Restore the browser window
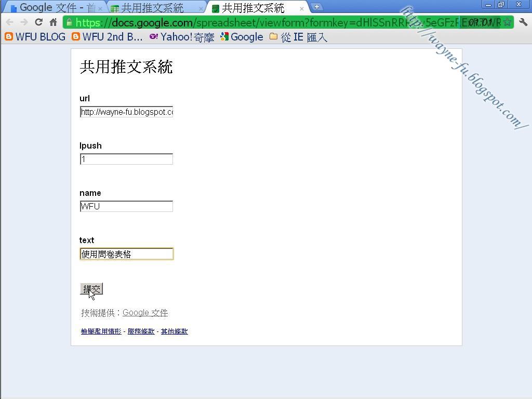Viewport: 532px width, 399px height. tap(501, 5)
